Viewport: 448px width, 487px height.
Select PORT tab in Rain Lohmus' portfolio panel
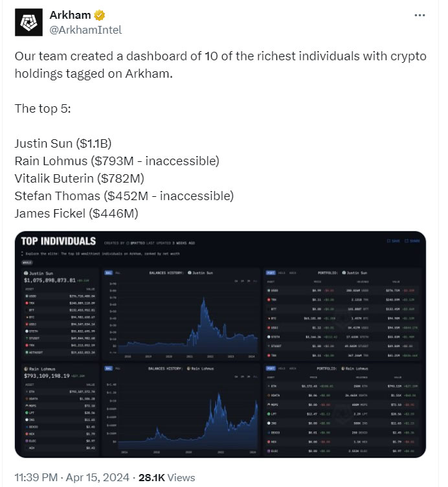point(271,368)
